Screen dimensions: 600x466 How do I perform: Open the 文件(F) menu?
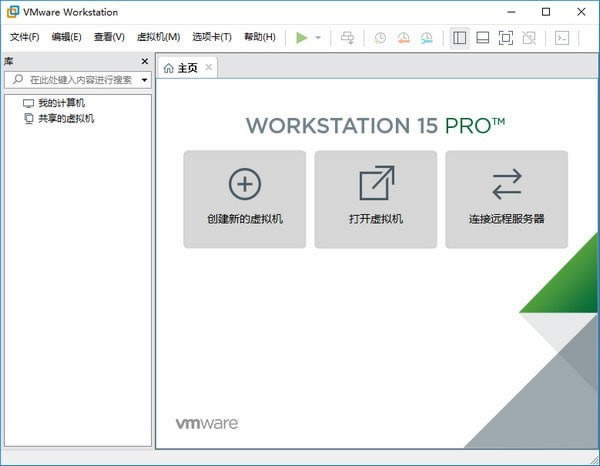(24, 38)
